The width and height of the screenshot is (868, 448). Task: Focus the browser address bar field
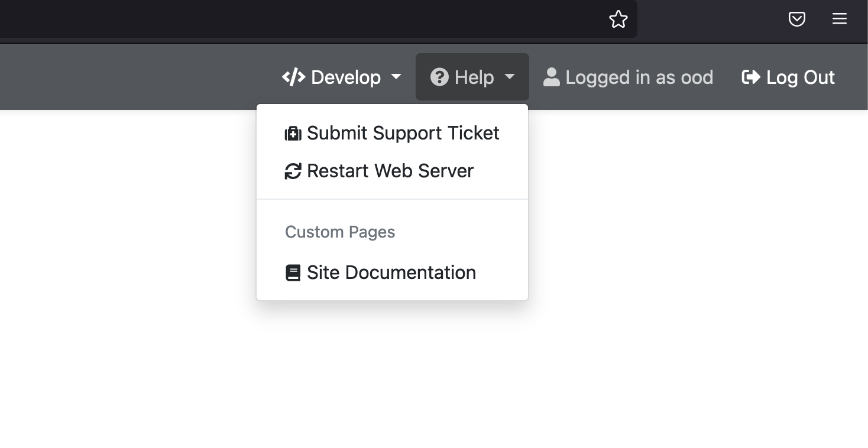click(296, 20)
